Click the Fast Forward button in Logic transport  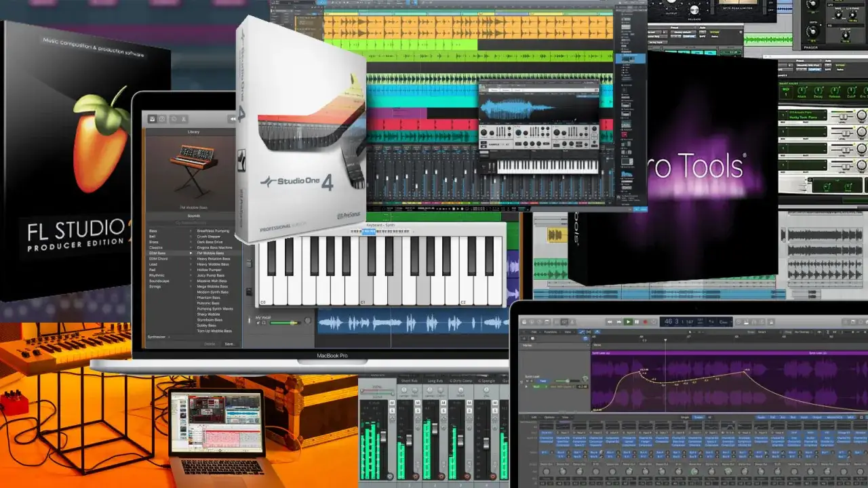coord(619,322)
